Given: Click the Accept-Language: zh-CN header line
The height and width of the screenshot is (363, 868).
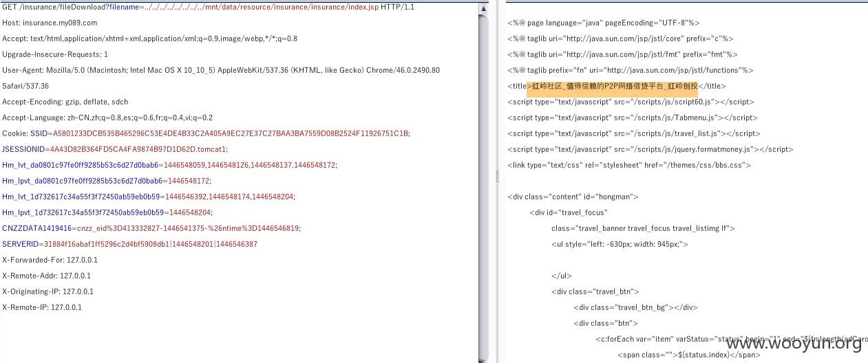Looking at the screenshot, I should click(x=107, y=118).
